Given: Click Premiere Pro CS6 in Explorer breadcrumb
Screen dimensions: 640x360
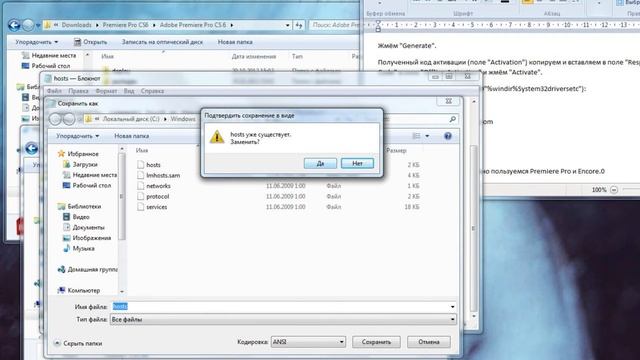Looking at the screenshot, I should click(125, 25).
